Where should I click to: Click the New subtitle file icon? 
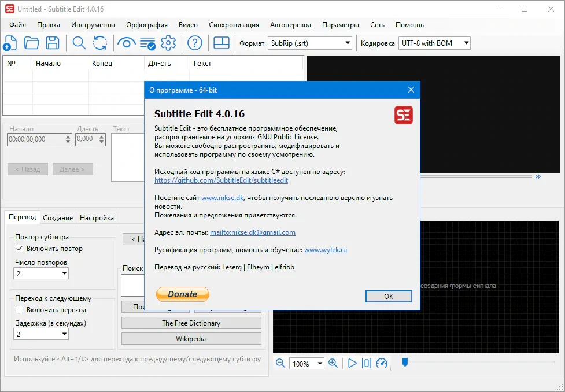pos(10,43)
